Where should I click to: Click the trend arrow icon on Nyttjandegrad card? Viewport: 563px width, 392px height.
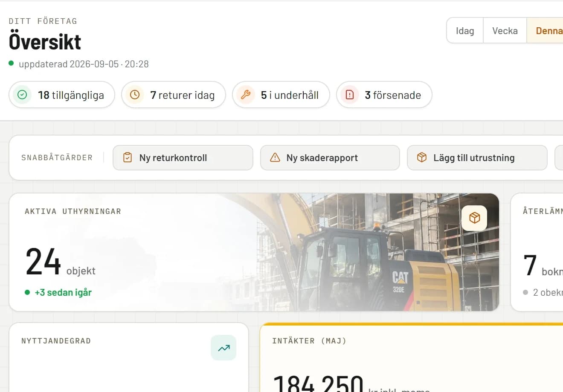point(223,348)
